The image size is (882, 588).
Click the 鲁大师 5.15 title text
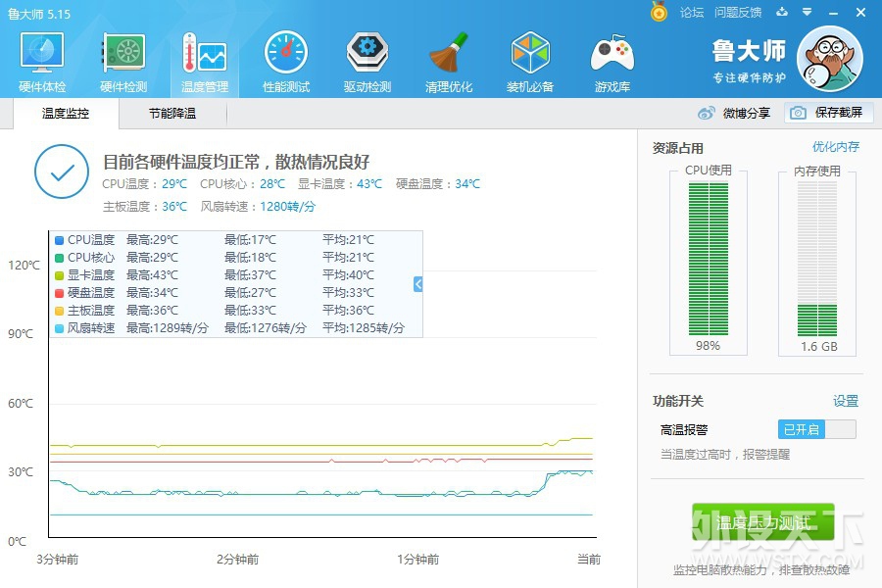tap(39, 14)
